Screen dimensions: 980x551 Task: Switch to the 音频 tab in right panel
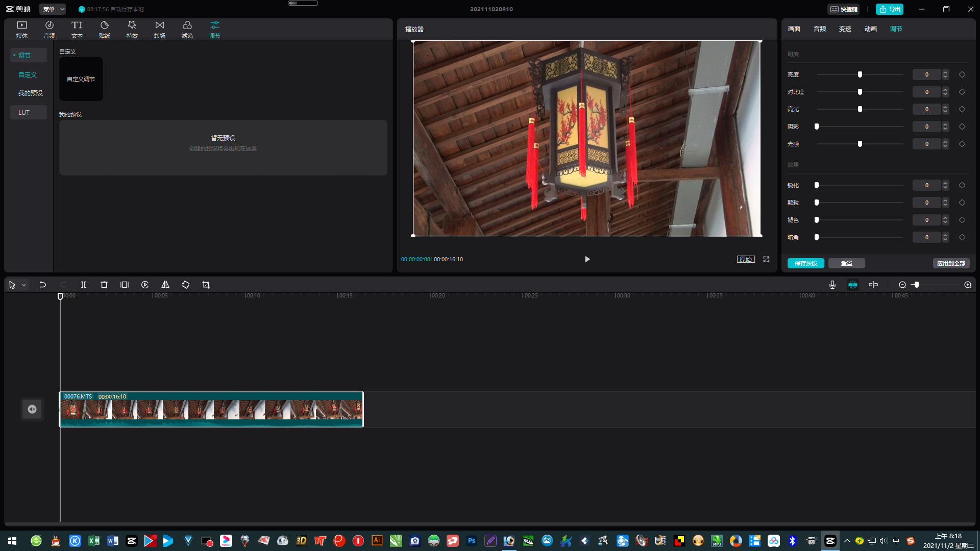pos(820,29)
